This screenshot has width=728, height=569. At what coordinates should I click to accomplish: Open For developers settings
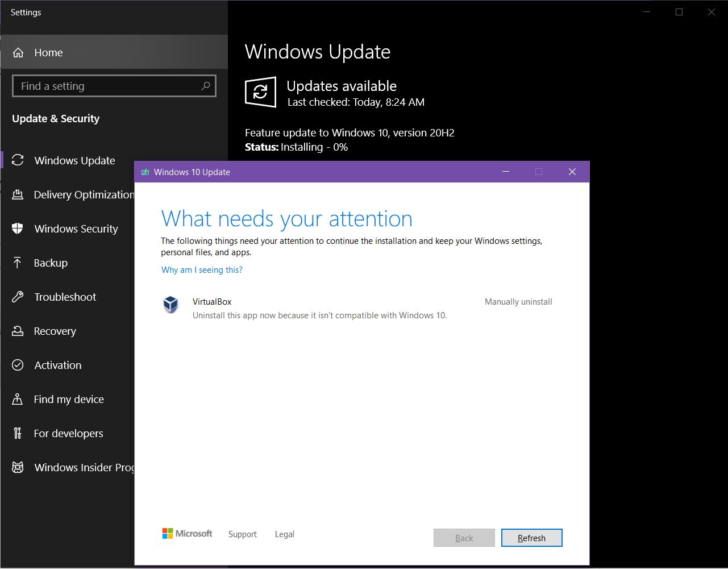(x=67, y=433)
